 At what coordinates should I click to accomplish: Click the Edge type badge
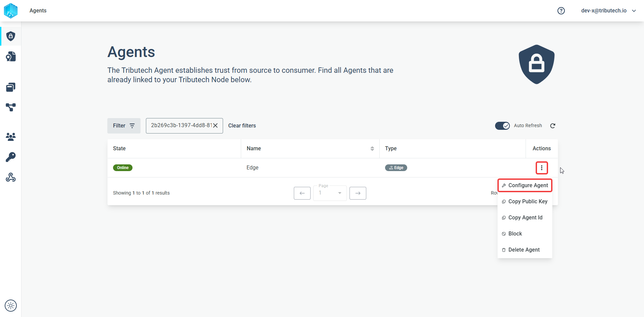point(396,168)
